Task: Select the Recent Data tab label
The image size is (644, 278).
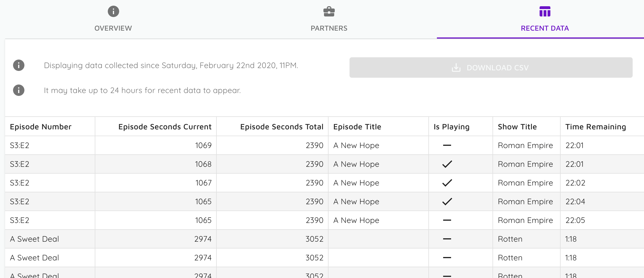Action: [x=545, y=28]
